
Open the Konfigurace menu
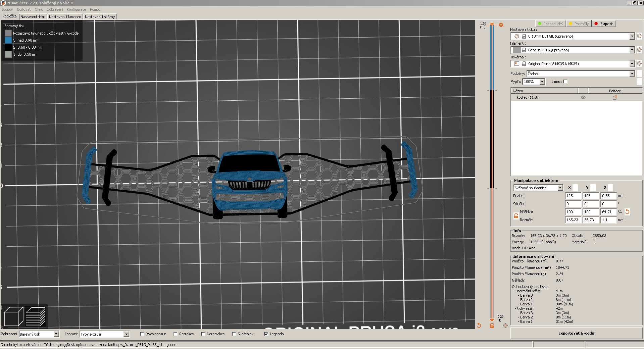click(76, 9)
